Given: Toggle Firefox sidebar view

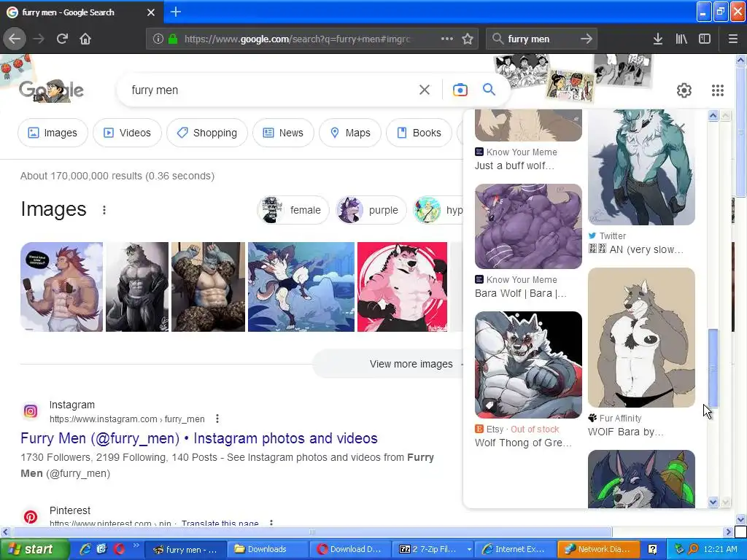Looking at the screenshot, I should [x=705, y=39].
